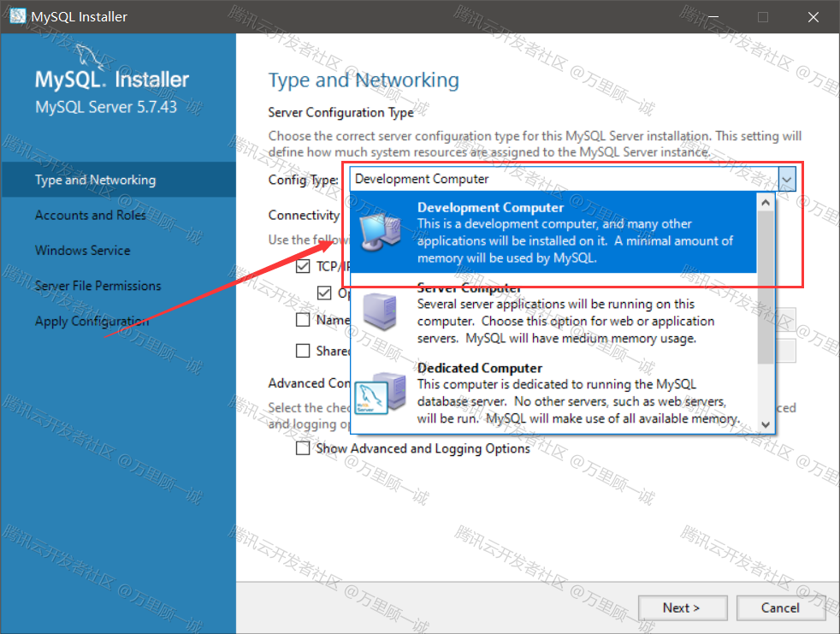Click the dropdown list scroll up arrow
The image size is (840, 634).
point(766,203)
